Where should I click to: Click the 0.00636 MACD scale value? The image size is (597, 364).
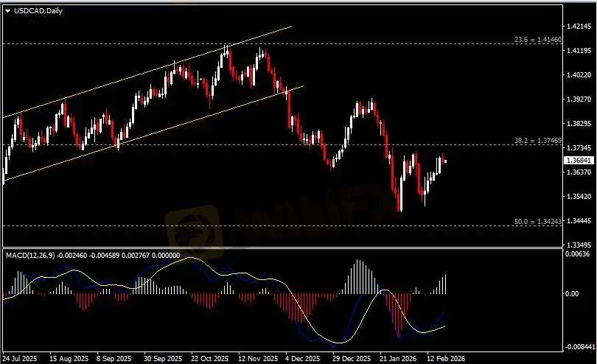577,255
